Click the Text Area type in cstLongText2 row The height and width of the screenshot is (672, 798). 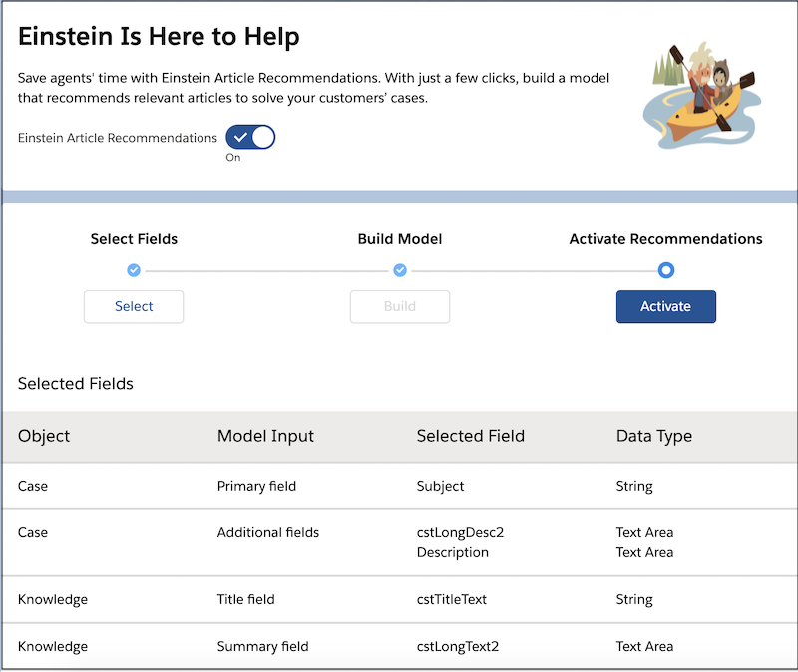644,646
